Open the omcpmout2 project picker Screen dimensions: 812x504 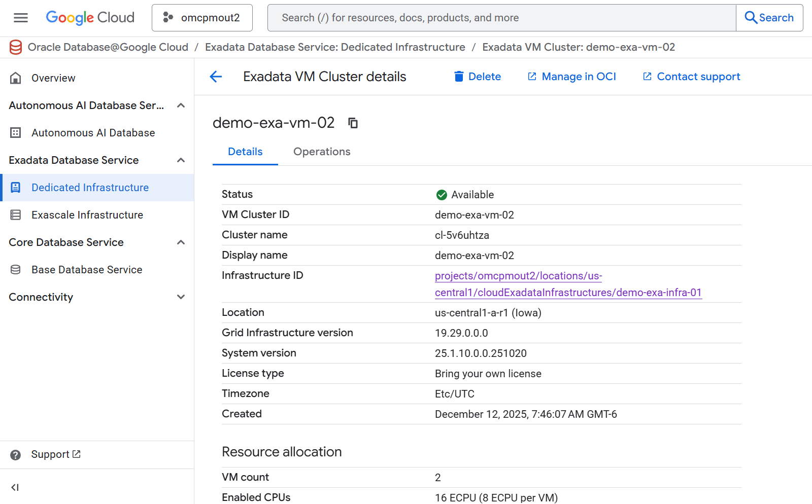(x=202, y=17)
